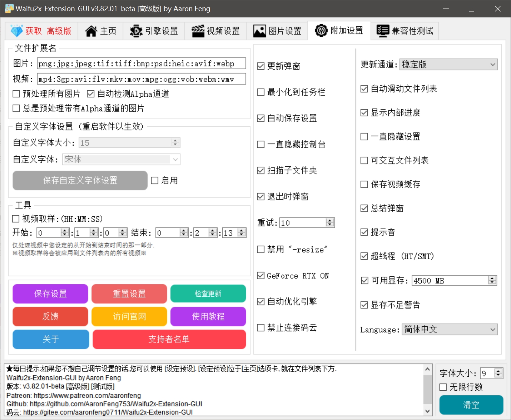
Task: Toggle 扫描子文件夹 checkbox
Action: click(x=287, y=171)
